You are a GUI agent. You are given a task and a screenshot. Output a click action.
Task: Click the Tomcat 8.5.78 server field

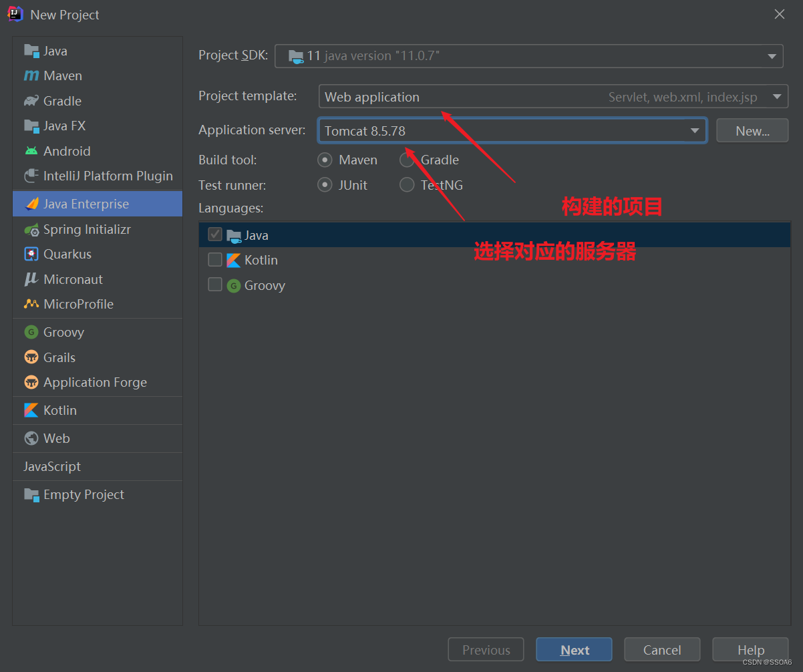pyautogui.click(x=512, y=131)
